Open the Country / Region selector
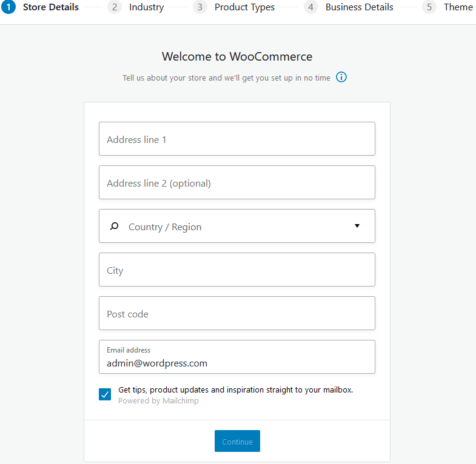This screenshot has height=464, width=476. click(x=236, y=227)
